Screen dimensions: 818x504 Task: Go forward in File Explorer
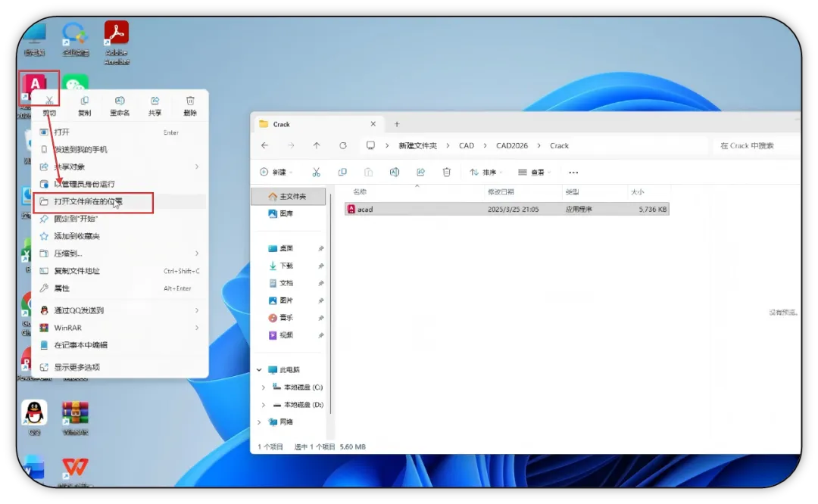[x=291, y=145]
